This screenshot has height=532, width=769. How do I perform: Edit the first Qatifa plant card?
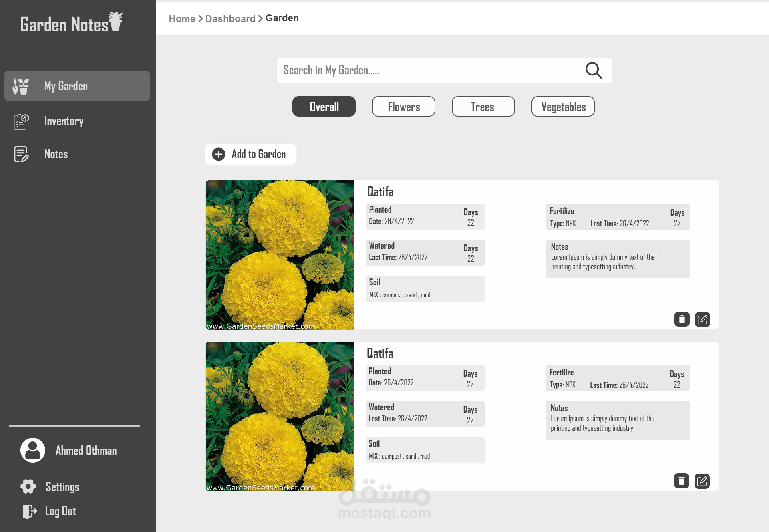pos(702,320)
